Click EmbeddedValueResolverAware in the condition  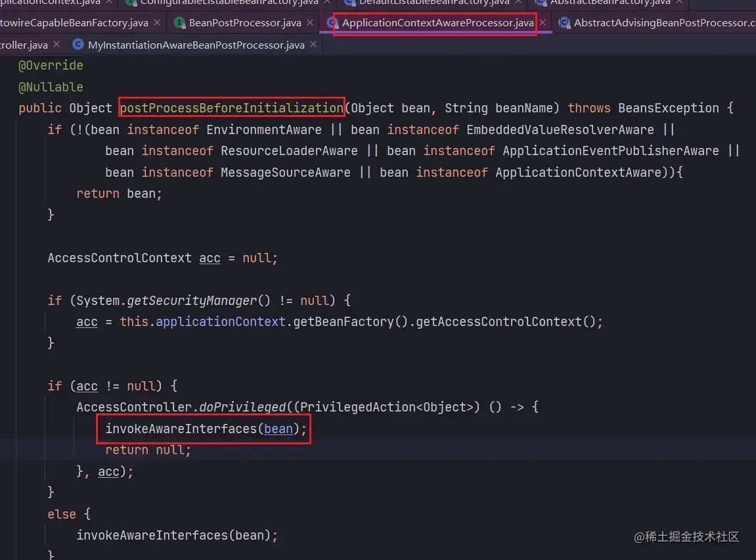pyautogui.click(x=560, y=129)
